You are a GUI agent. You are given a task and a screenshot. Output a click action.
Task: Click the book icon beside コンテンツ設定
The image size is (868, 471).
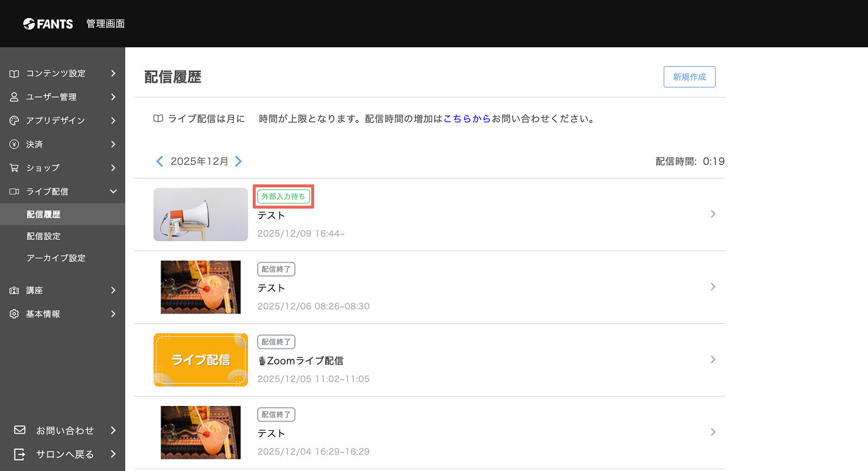[x=14, y=74]
